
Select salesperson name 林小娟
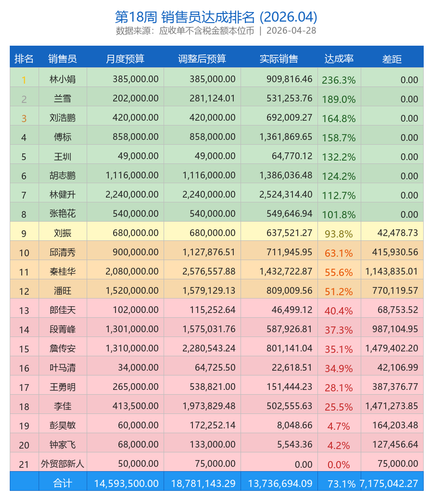62,79
